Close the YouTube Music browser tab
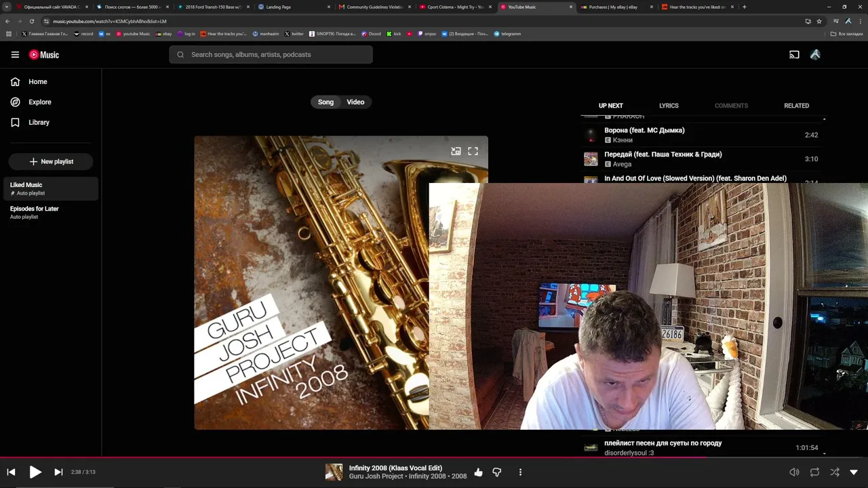Viewport: 868px width, 488px height. [x=571, y=7]
